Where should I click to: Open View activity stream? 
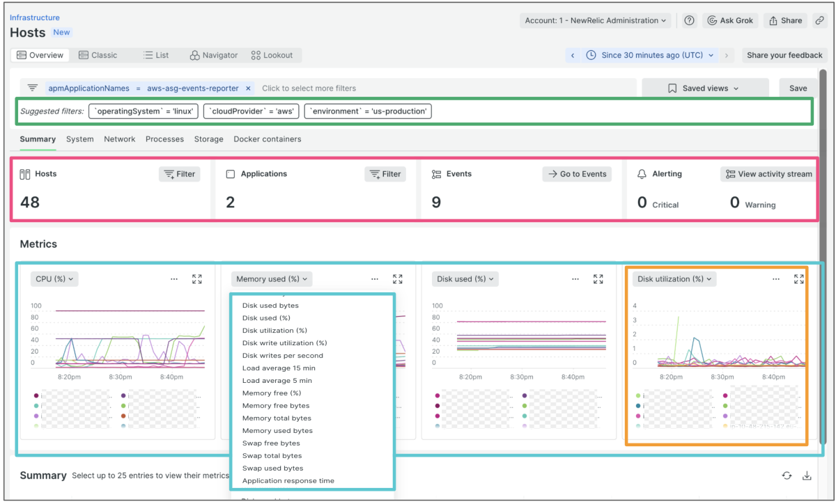pyautogui.click(x=768, y=174)
